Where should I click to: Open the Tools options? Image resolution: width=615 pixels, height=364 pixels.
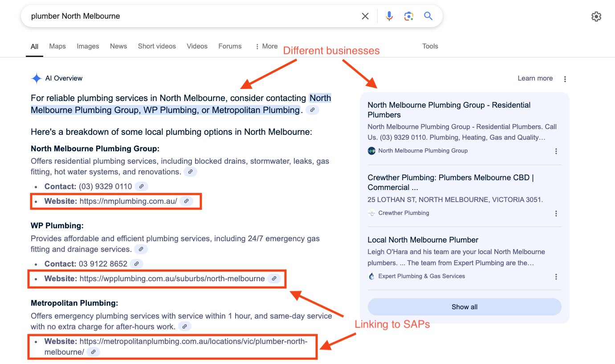click(x=430, y=46)
